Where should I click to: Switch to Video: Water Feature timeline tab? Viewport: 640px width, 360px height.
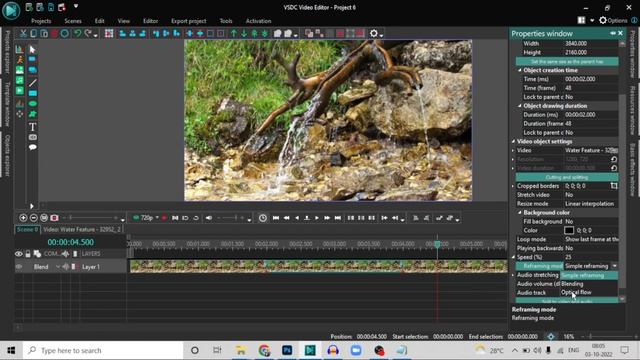click(82, 229)
